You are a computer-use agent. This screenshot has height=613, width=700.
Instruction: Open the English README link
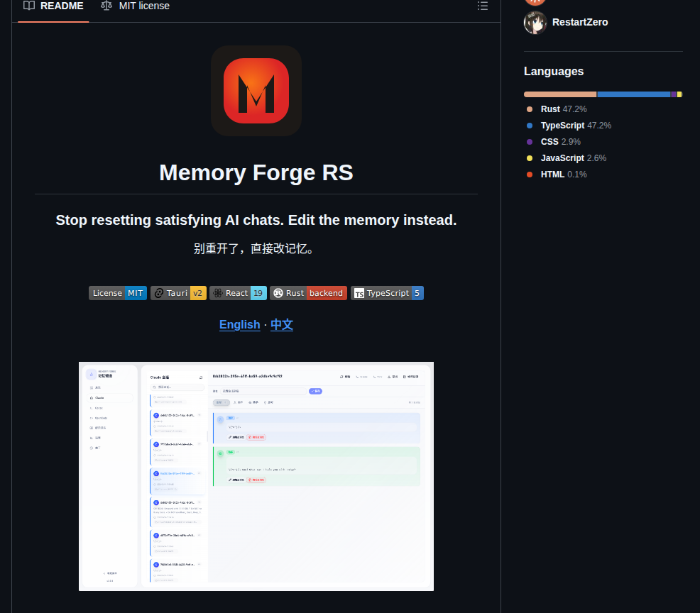point(240,325)
